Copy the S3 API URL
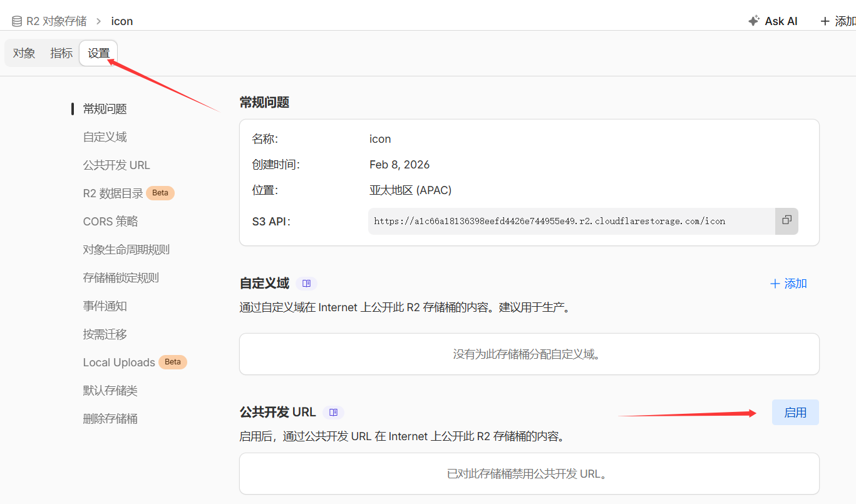The width and height of the screenshot is (856, 504). (x=786, y=220)
